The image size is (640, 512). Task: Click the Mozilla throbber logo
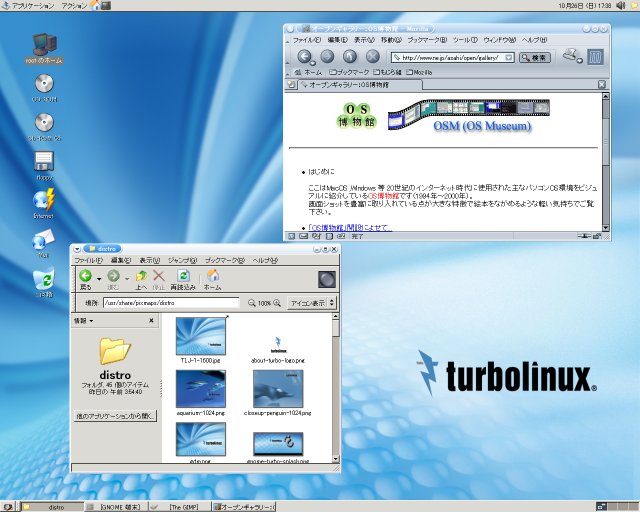[x=595, y=57]
